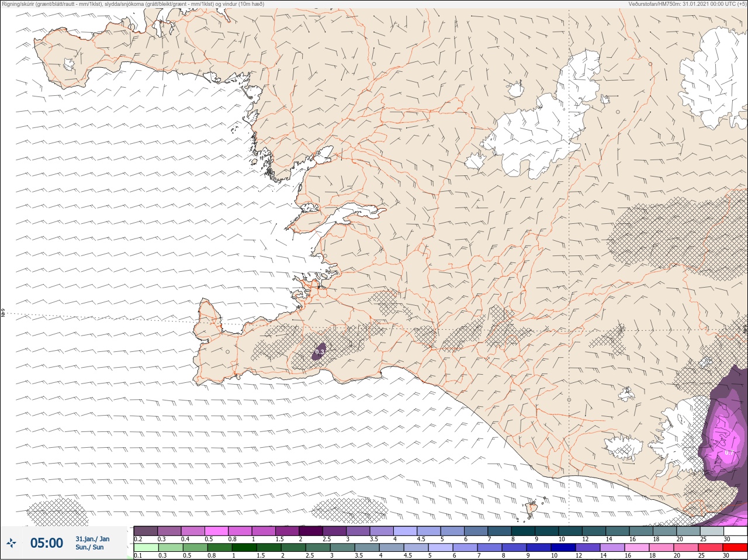
Task: Click the top-row legend swatch starting at 0.2
Action: (146, 531)
